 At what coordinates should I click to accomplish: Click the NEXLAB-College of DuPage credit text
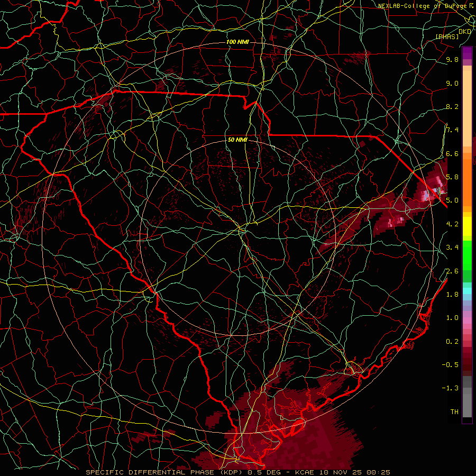tap(422, 6)
